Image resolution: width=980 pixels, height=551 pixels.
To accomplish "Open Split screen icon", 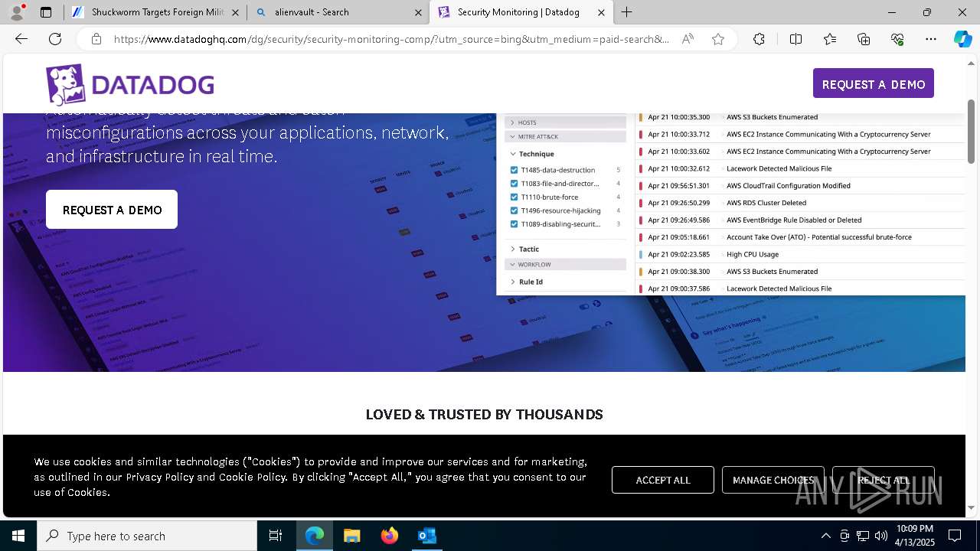I will point(795,39).
